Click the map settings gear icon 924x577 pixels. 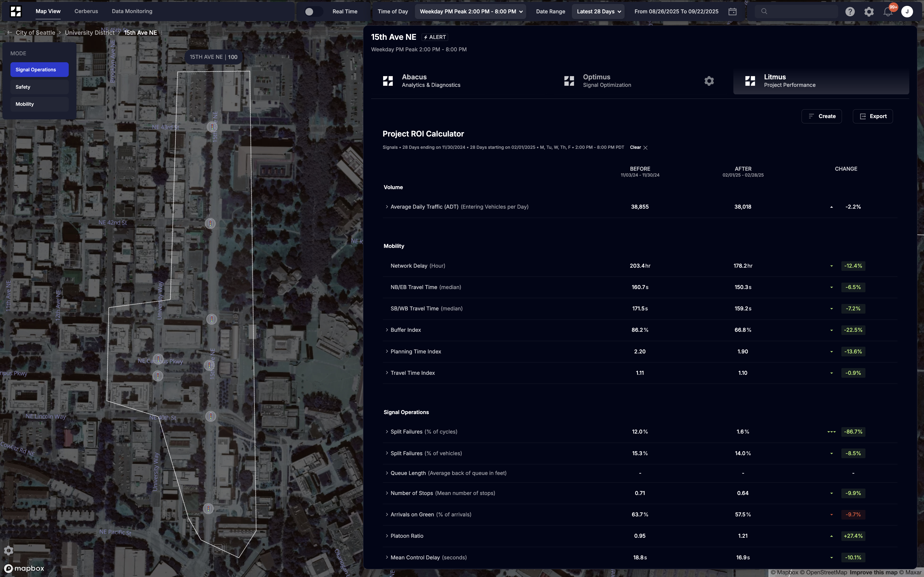coord(8,550)
